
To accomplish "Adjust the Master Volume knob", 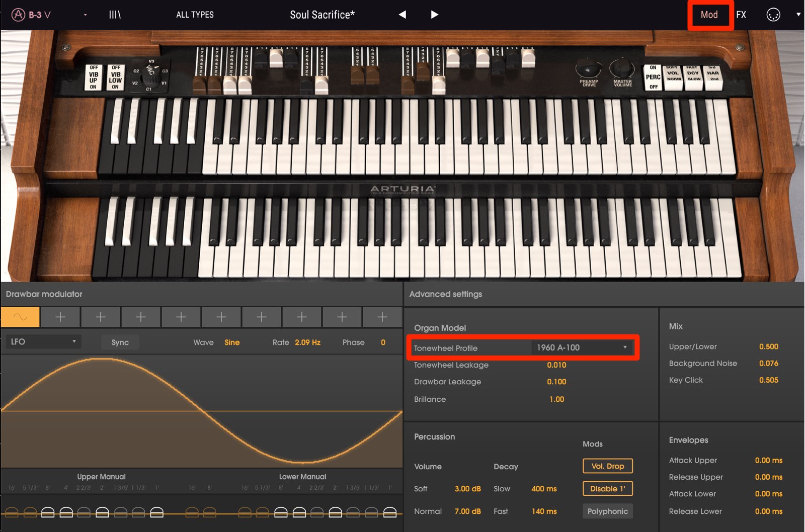I will 622,69.
